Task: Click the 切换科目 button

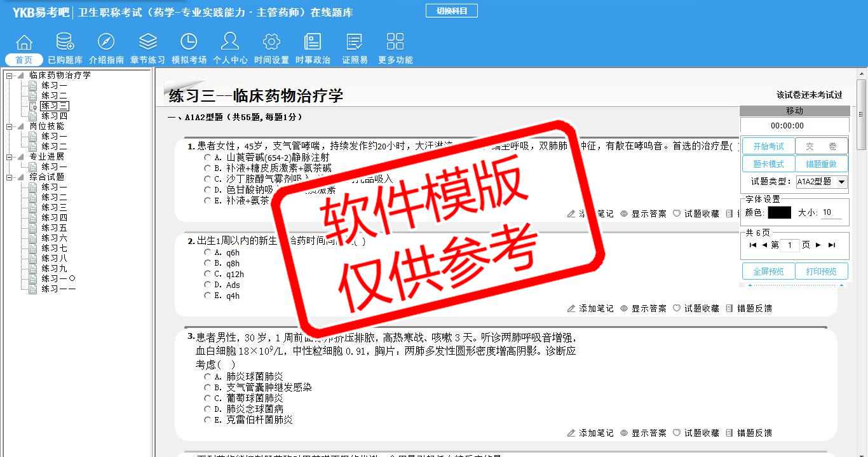Action: (x=451, y=11)
